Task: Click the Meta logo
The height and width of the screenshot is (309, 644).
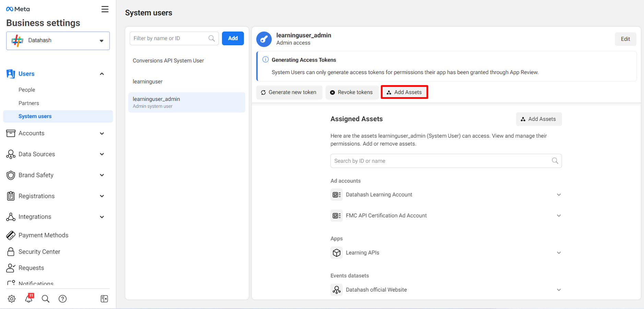Action: coord(18,9)
